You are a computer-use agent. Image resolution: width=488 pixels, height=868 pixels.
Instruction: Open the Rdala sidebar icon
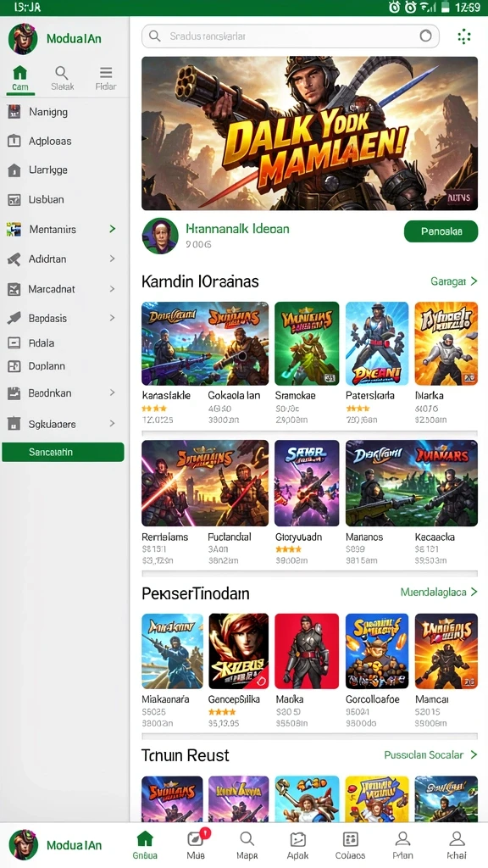(14, 343)
